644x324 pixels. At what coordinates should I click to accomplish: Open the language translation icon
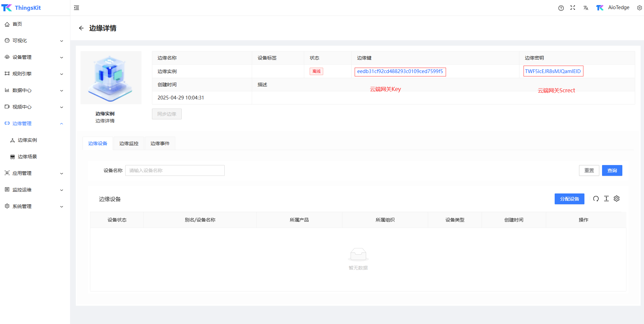(585, 8)
